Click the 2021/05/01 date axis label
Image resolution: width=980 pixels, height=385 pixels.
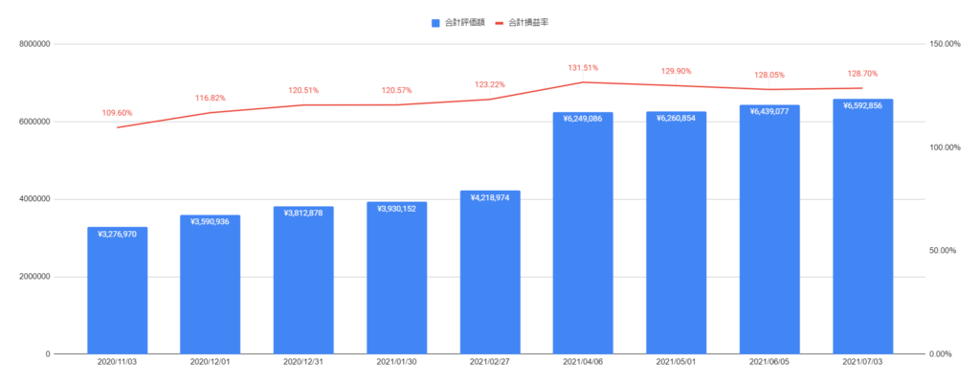[677, 363]
